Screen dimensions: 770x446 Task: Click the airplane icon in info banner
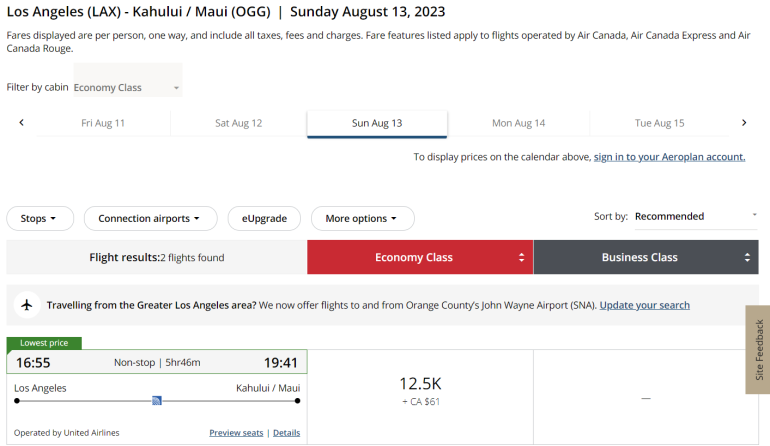(x=27, y=305)
